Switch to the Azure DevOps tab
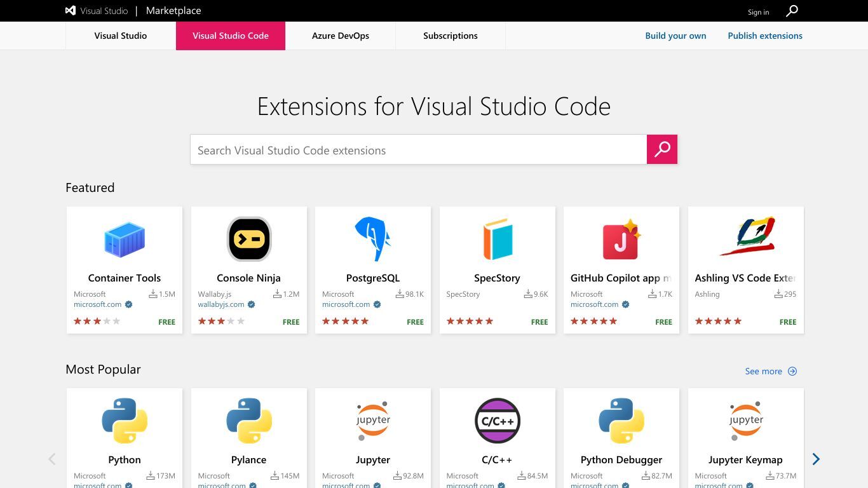The height and width of the screenshot is (488, 868). point(341,36)
